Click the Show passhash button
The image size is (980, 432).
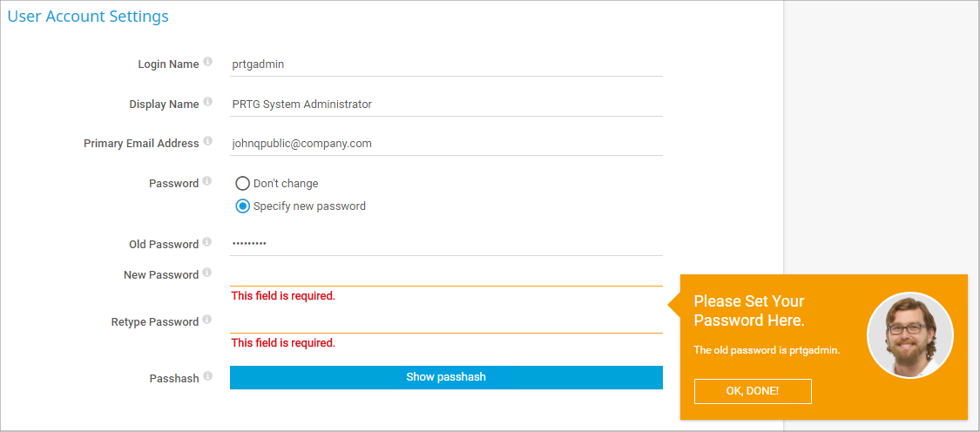pyautogui.click(x=446, y=377)
